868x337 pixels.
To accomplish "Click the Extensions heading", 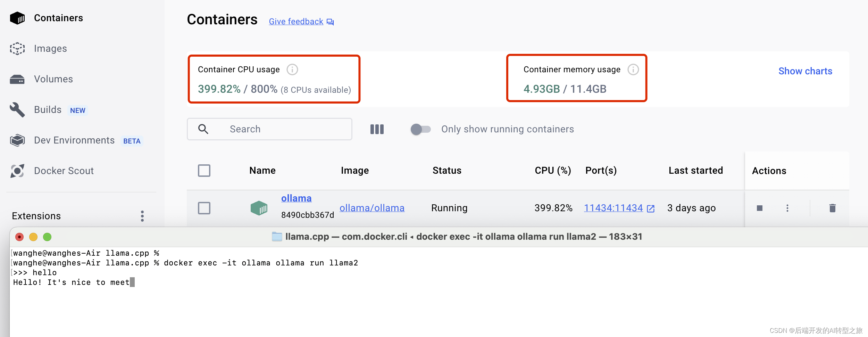I will [36, 216].
